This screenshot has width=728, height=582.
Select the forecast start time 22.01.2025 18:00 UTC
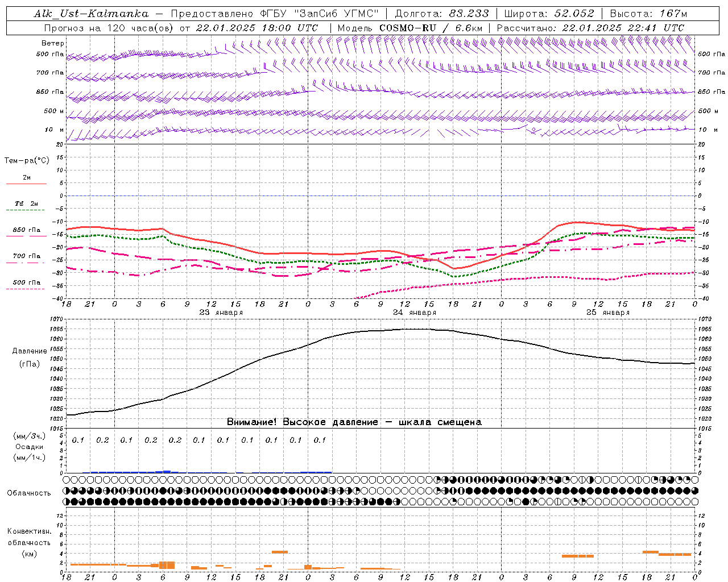257,28
